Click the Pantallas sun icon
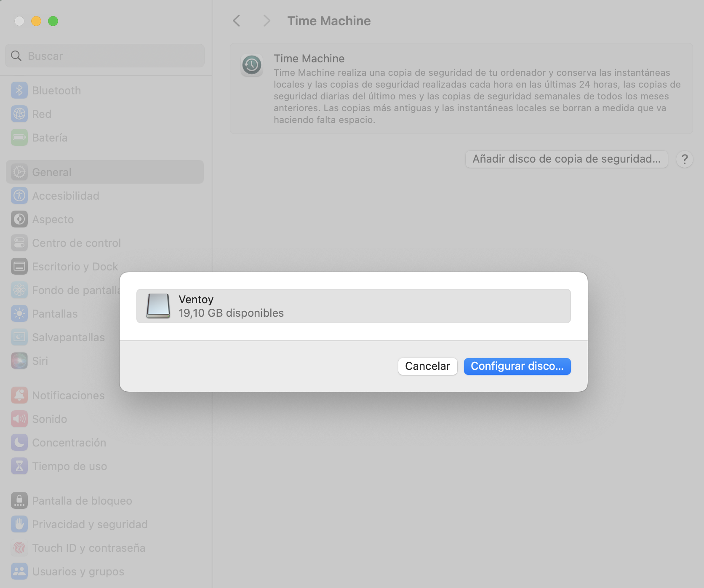Screen dimensions: 704x588 point(19,314)
